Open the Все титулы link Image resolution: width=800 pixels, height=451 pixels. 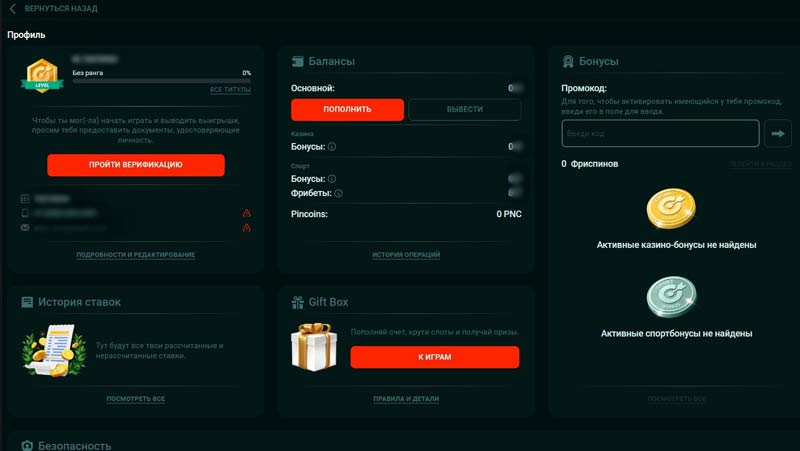coord(230,90)
